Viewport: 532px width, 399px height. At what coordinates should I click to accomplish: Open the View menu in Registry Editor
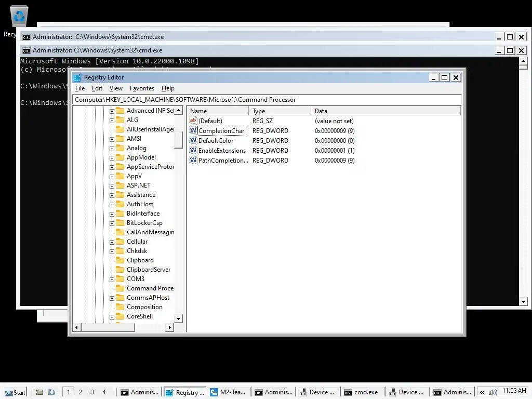(x=116, y=88)
